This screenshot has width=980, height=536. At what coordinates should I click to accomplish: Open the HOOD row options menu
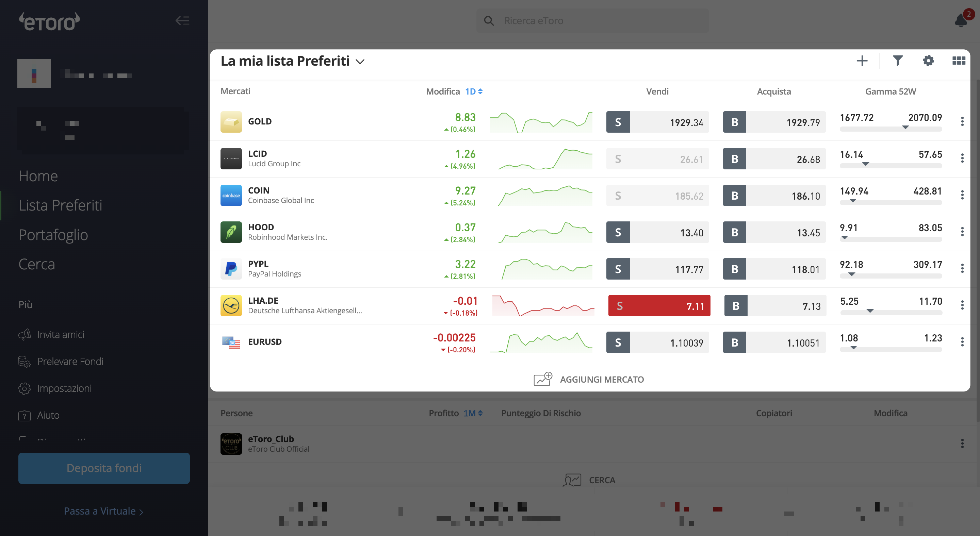coord(962,232)
